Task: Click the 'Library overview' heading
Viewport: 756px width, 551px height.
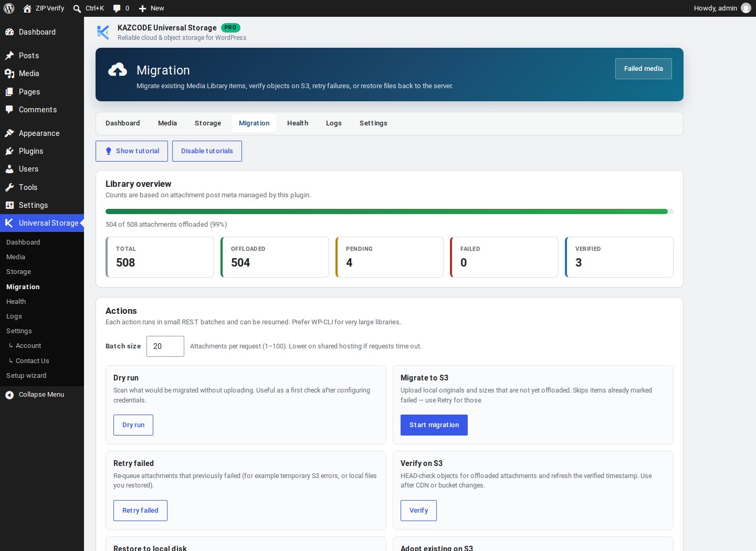Action: 139,184
